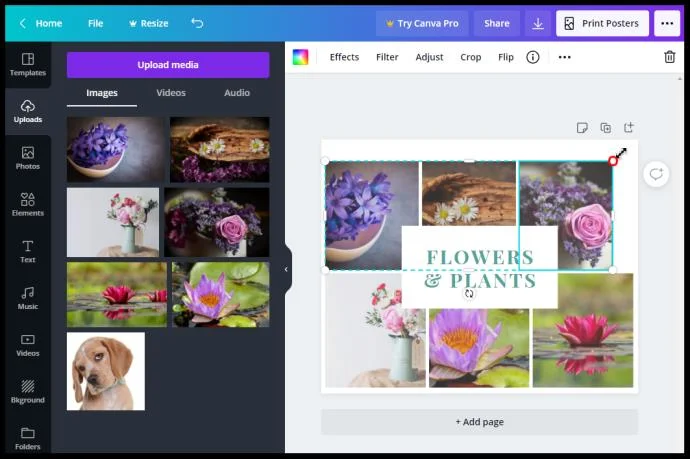Delete selected element with trash icon
Image resolution: width=690 pixels, height=459 pixels.
[x=669, y=57]
